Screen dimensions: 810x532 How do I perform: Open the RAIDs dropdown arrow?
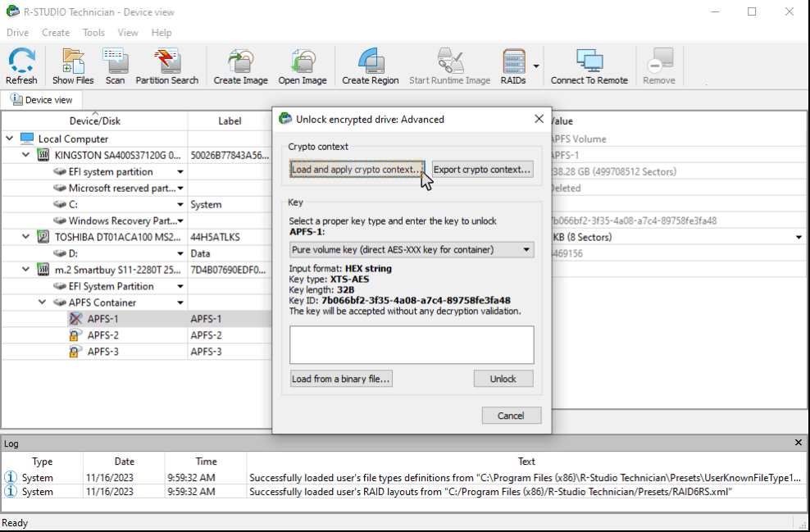[536, 66]
